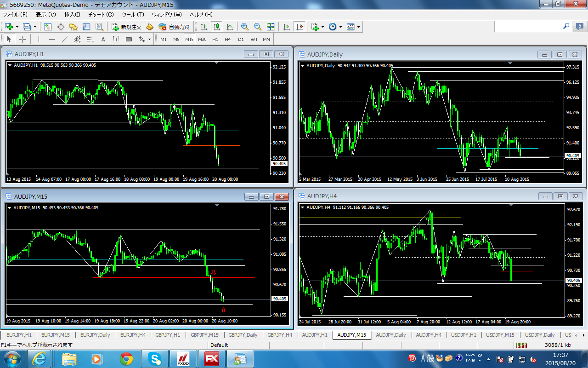Click the zoom out magnifier icon
Image resolution: width=588 pixels, height=368 pixels.
coord(257,27)
